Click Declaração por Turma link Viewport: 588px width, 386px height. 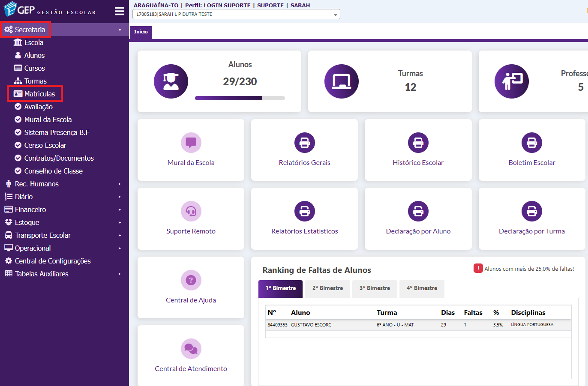click(531, 231)
